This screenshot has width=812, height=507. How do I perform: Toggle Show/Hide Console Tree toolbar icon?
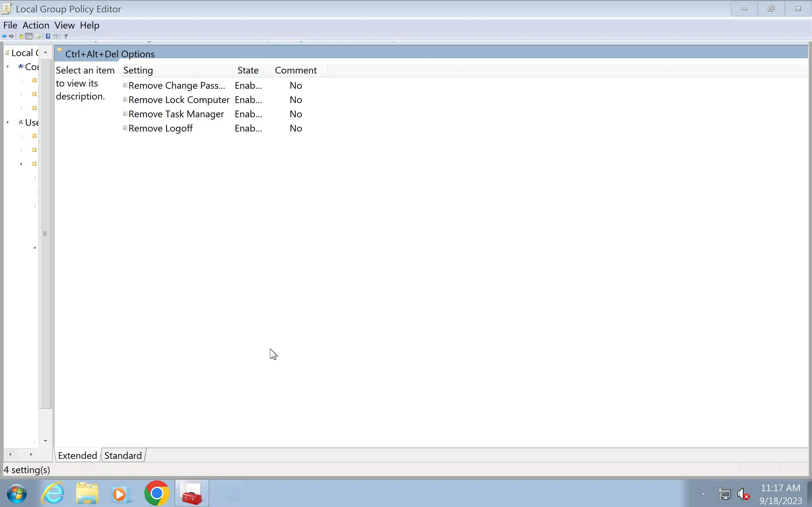click(x=29, y=36)
